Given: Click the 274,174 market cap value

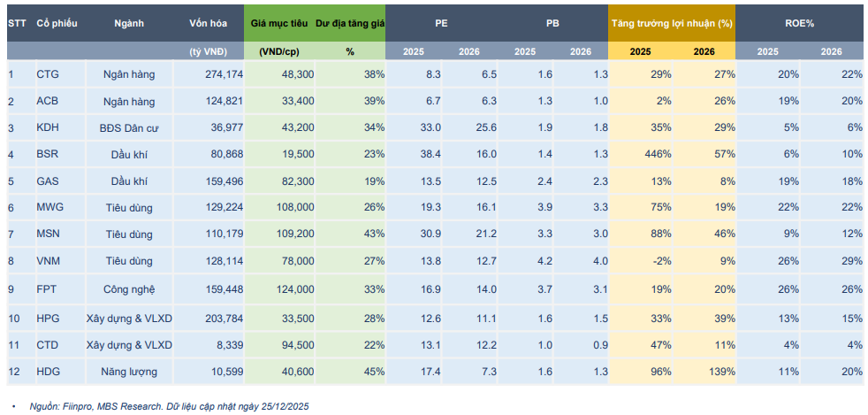Looking at the screenshot, I should coord(223,74).
